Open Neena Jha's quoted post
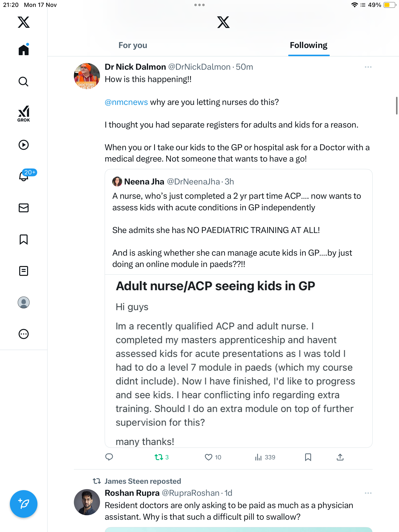Screen dimensions: 399x532 coord(238,222)
